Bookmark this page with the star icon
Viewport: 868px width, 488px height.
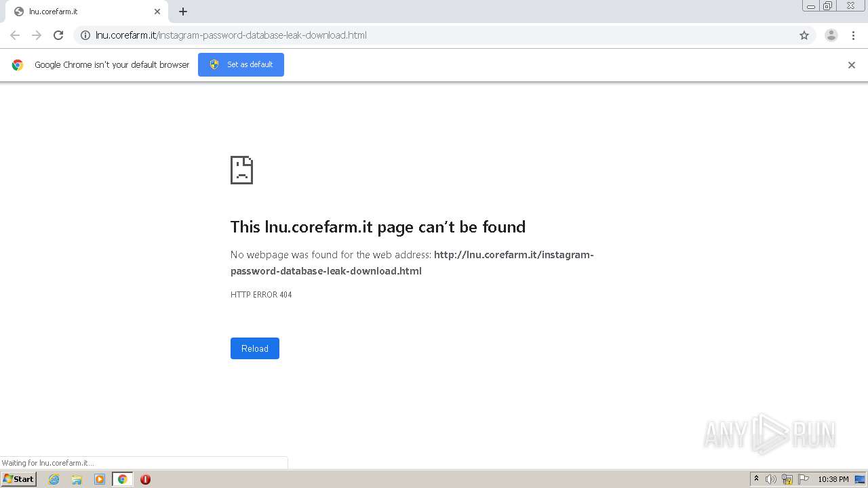click(804, 35)
